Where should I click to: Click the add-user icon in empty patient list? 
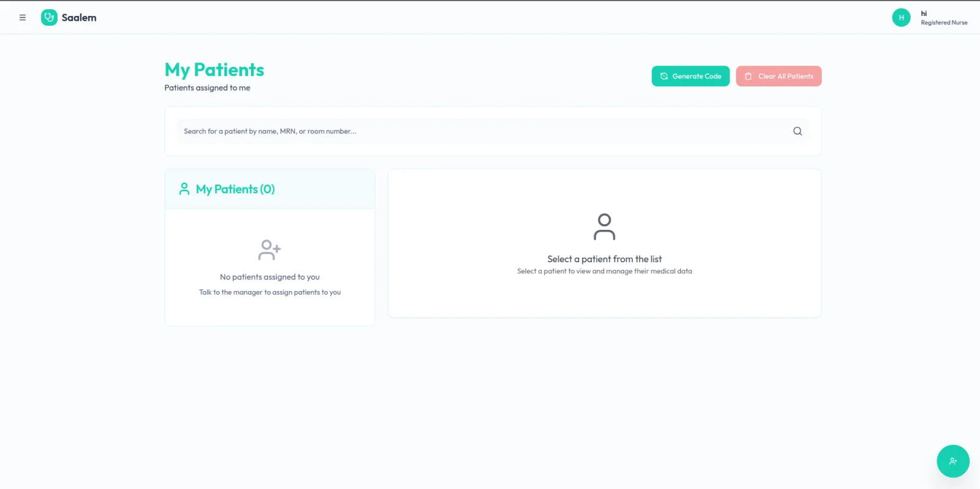pos(269,250)
